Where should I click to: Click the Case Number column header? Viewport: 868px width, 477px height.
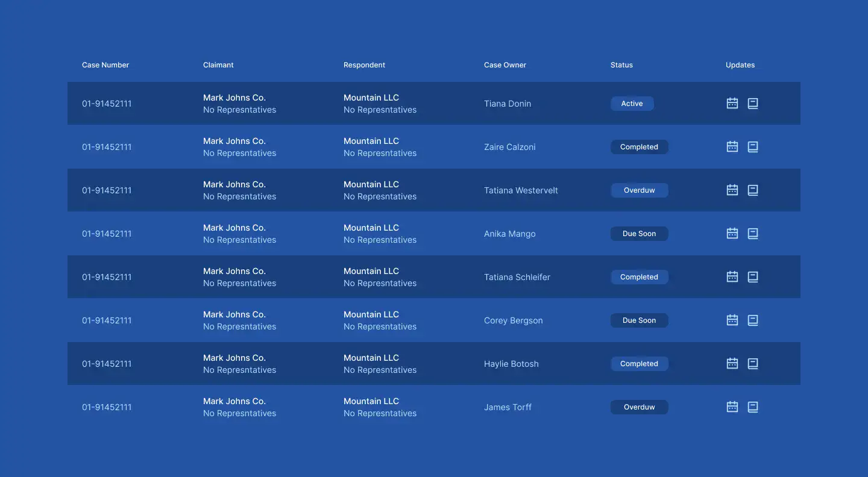pos(105,65)
